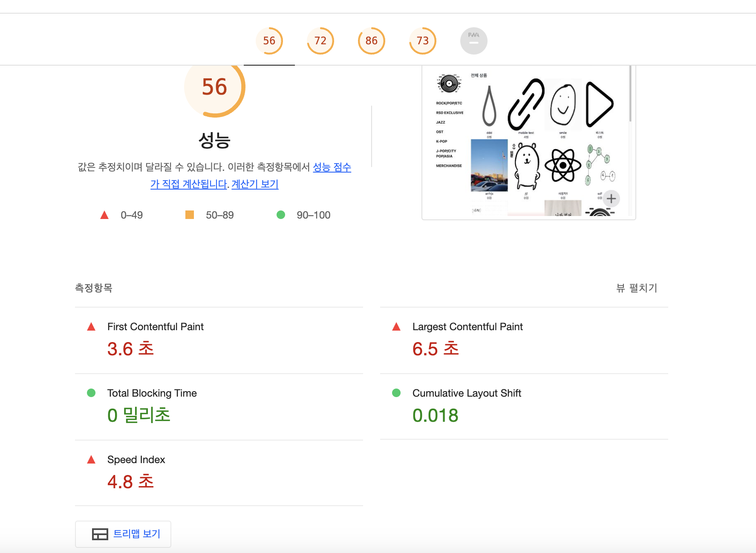This screenshot has width=756, height=553.
Task: Click the 성능 heading under the gauge
Action: click(215, 140)
